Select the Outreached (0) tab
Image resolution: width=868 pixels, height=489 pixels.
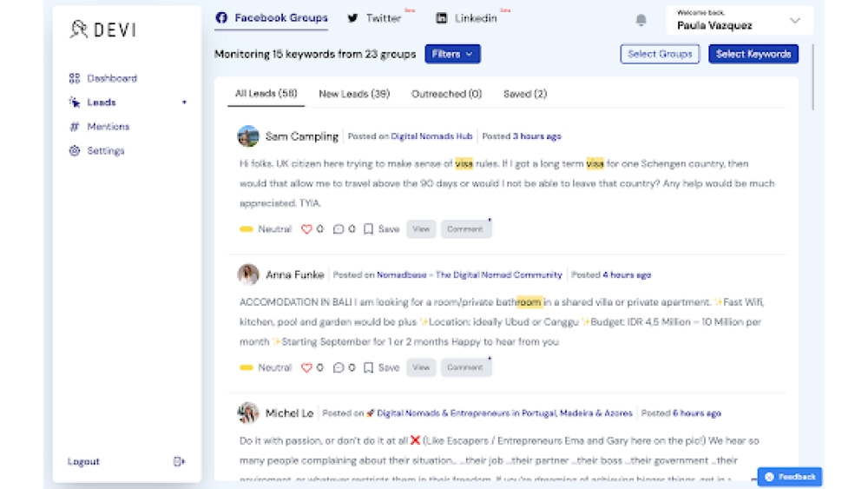point(446,94)
